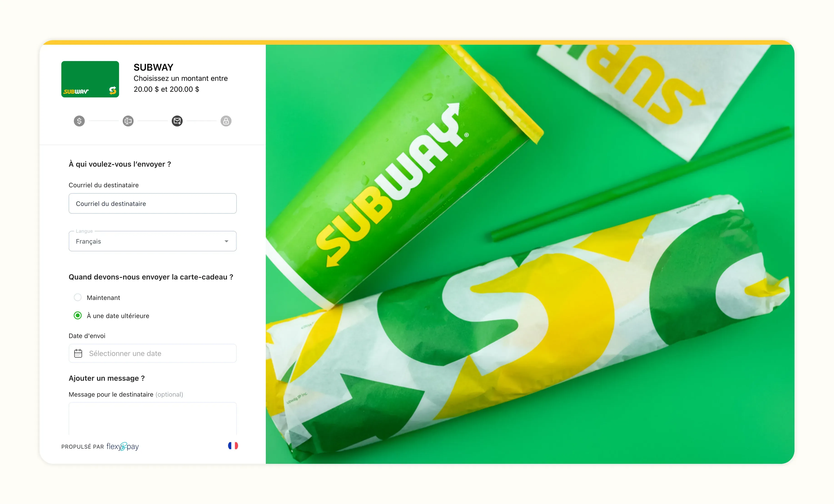Click the dropdown arrow in Langue field
This screenshot has width=834, height=504.
tap(227, 241)
